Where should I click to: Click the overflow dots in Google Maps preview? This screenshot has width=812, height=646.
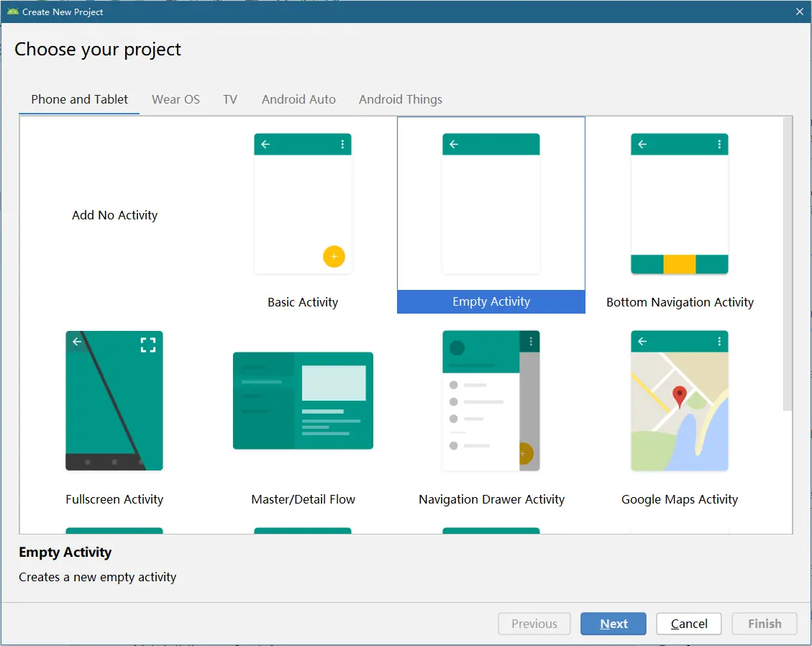tap(719, 341)
